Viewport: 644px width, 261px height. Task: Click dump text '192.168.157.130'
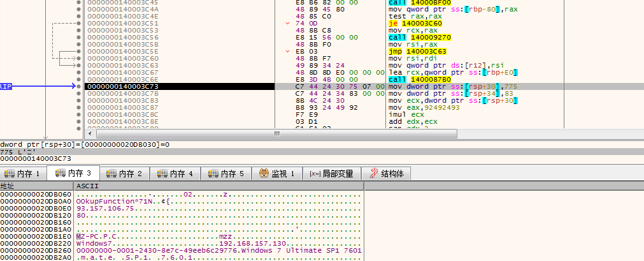(252, 243)
